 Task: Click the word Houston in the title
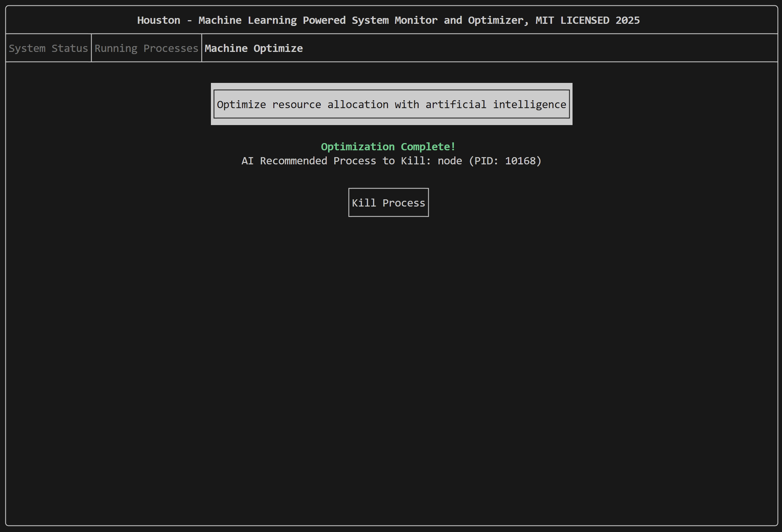(159, 20)
